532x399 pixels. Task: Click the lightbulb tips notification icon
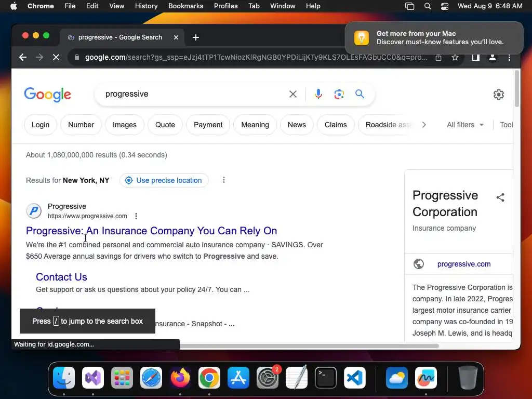(362, 37)
